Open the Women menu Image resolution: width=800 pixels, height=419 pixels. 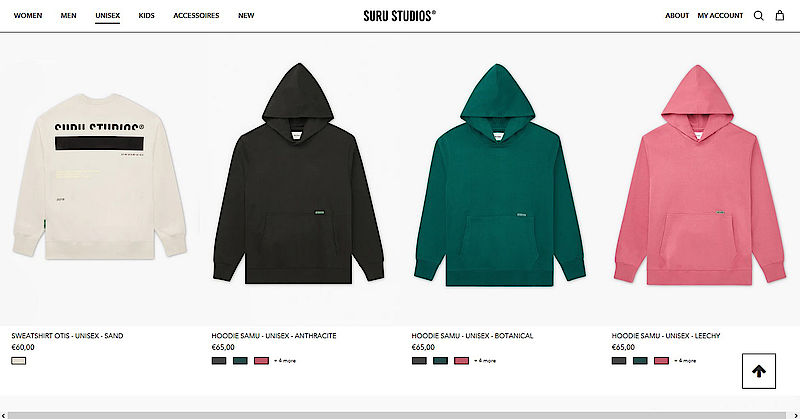pyautogui.click(x=28, y=16)
